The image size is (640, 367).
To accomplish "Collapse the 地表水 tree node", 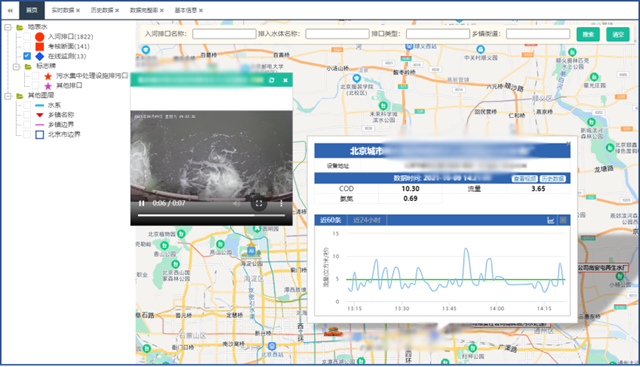I will click(8, 27).
